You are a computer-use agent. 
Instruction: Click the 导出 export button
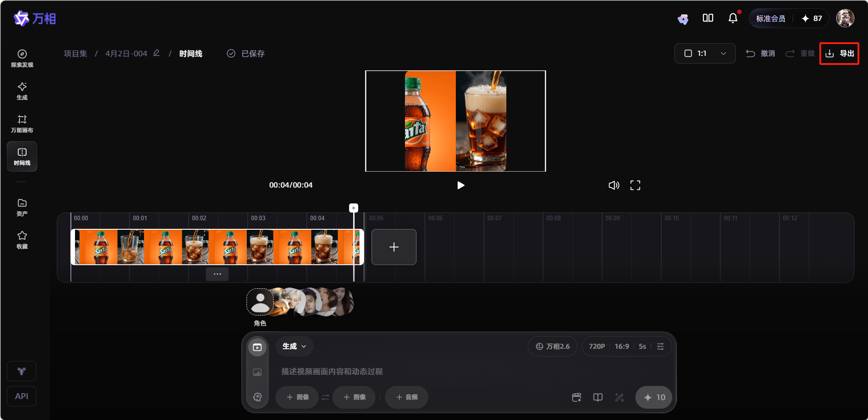[x=839, y=54]
